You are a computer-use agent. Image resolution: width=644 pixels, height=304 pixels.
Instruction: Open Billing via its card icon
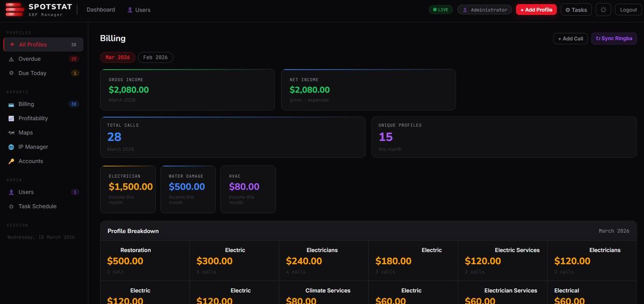[x=11, y=104]
